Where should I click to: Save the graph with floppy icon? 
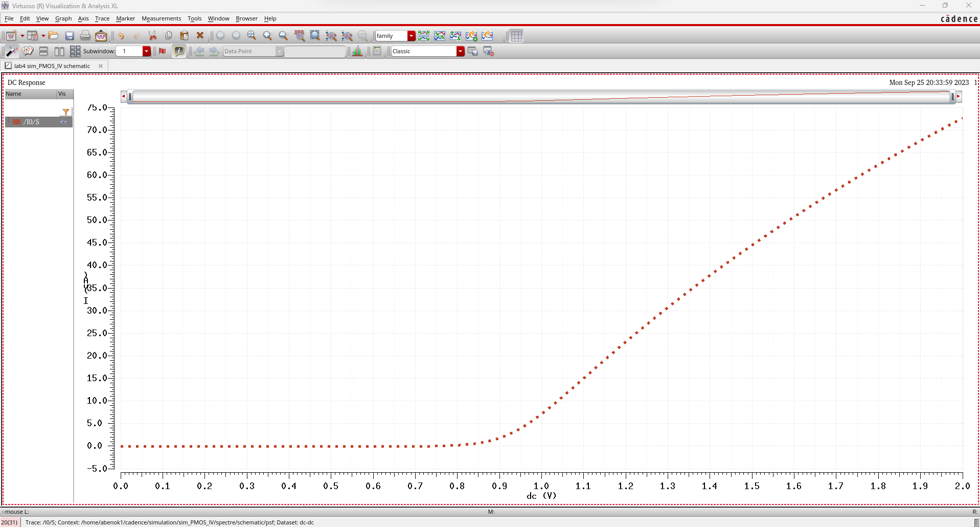(x=70, y=36)
